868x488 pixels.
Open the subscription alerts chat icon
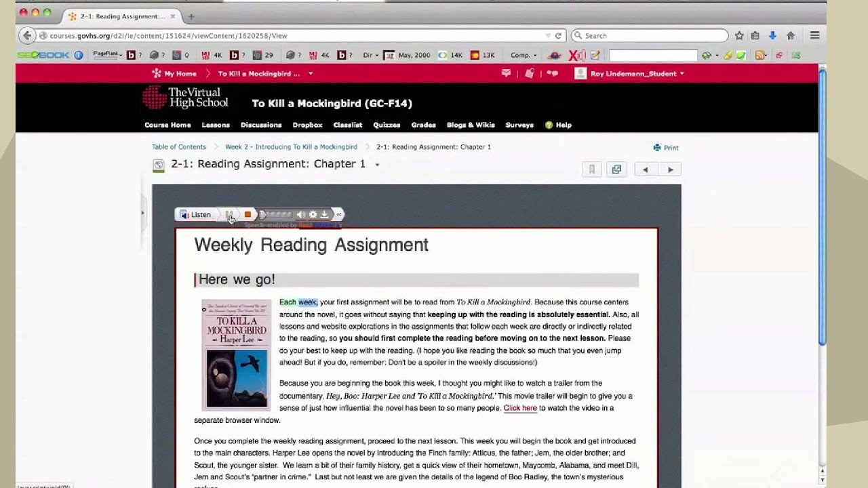pyautogui.click(x=553, y=73)
